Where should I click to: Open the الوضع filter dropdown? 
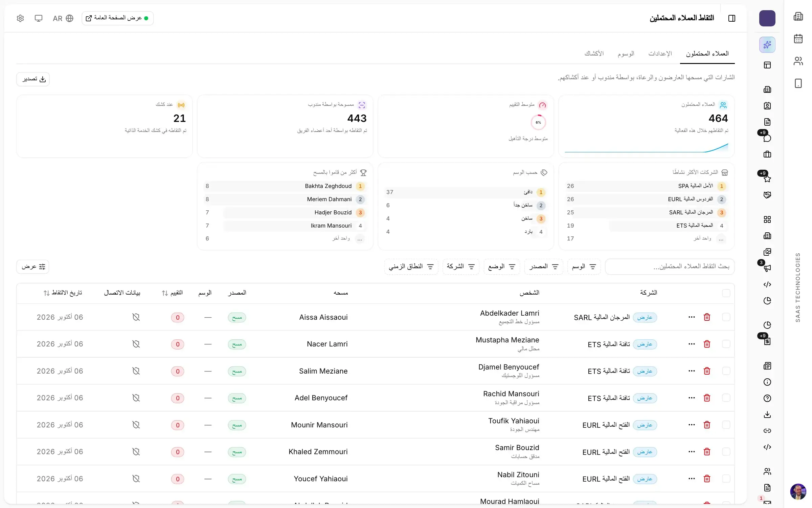[x=502, y=267]
